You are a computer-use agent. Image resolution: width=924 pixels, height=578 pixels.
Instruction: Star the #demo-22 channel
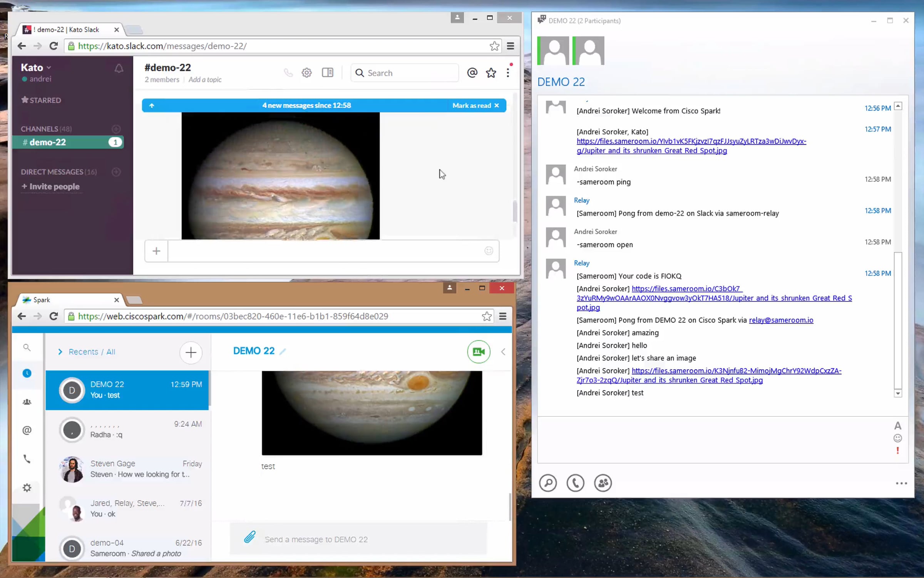[x=491, y=73]
